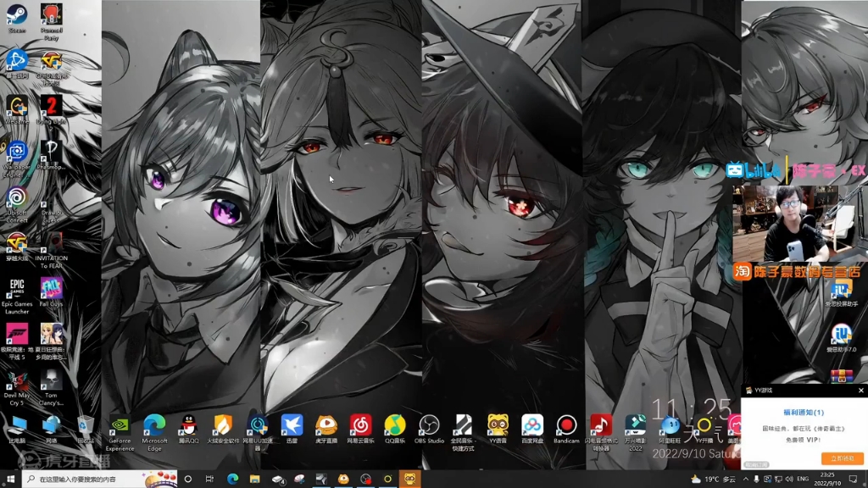The height and width of the screenshot is (488, 868).
Task: Expand hidden system tray icons chevron
Action: 746,480
